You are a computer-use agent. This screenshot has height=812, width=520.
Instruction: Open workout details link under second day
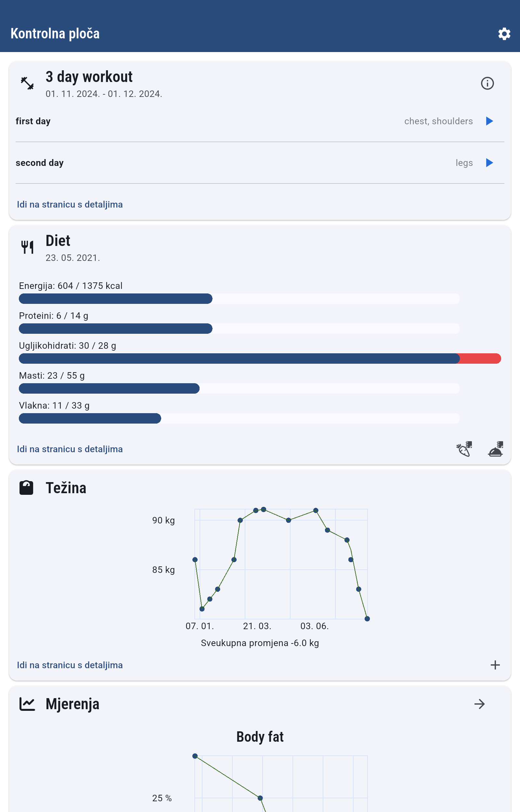point(70,204)
